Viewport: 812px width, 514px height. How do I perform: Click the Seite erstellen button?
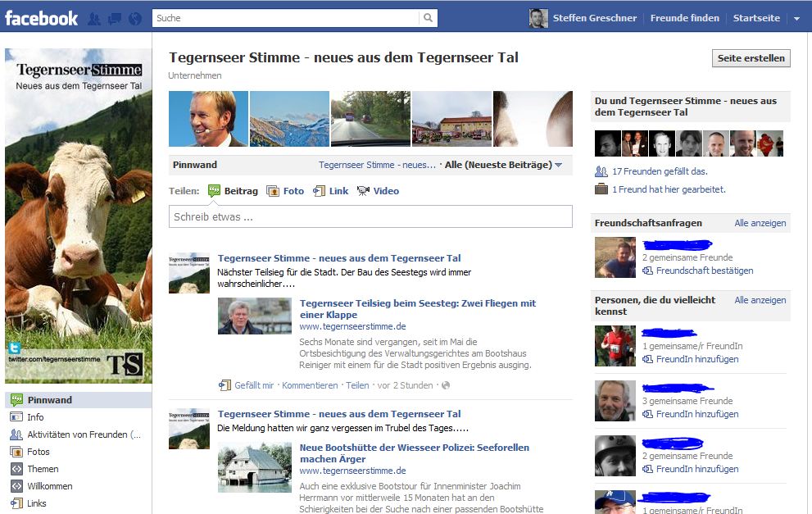[x=751, y=58]
